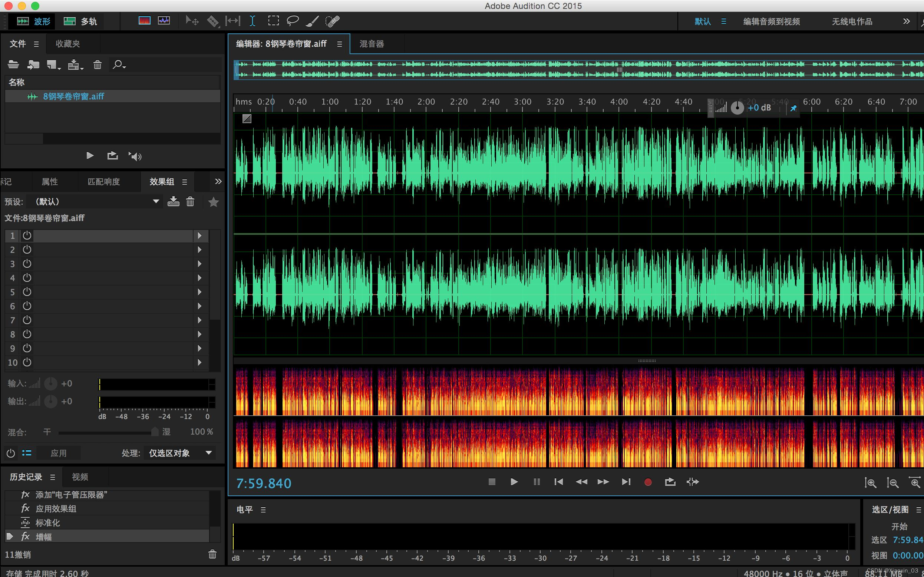Toggle power for effect slot 5

tap(27, 292)
